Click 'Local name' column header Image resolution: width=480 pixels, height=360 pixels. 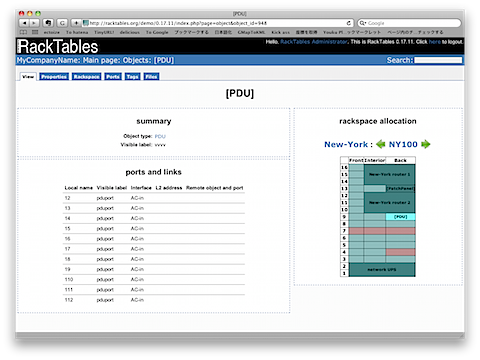point(79,188)
